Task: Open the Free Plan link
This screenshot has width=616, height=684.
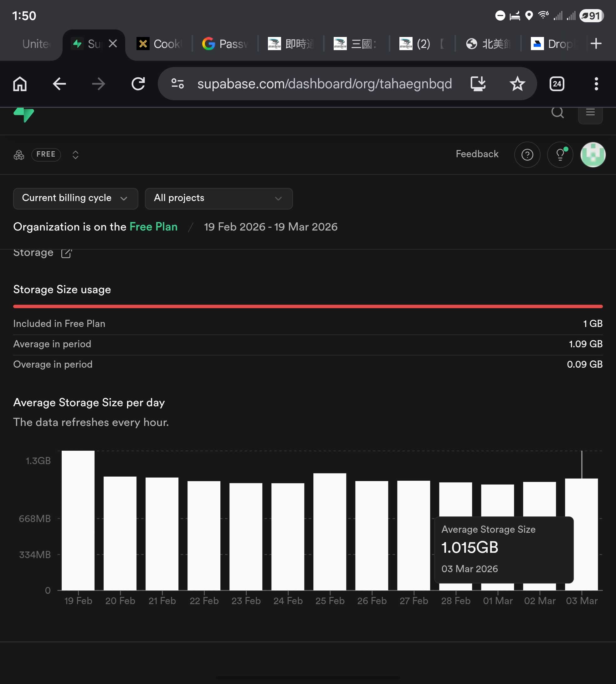Action: (x=153, y=227)
